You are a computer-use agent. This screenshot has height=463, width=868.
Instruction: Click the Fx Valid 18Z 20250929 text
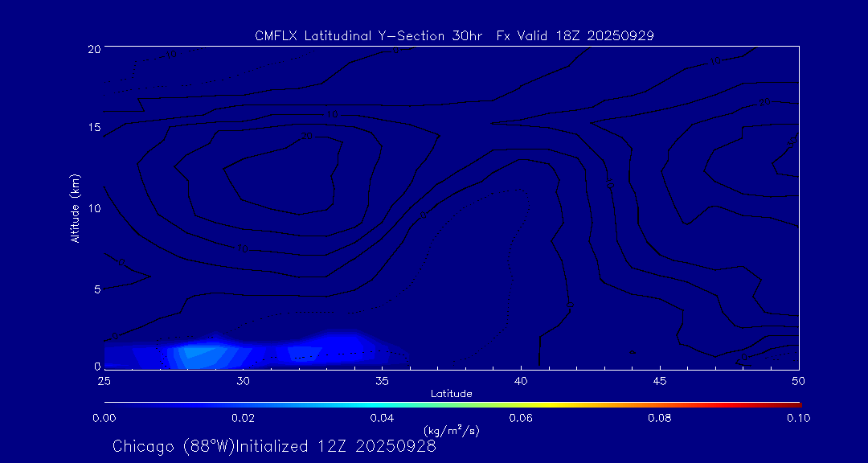(575, 35)
